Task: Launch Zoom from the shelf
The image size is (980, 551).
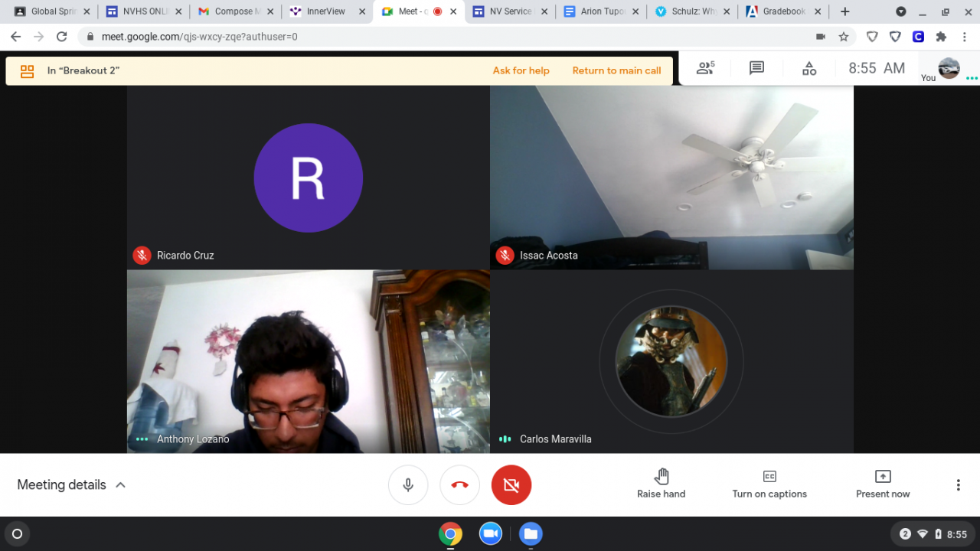Action: click(491, 533)
